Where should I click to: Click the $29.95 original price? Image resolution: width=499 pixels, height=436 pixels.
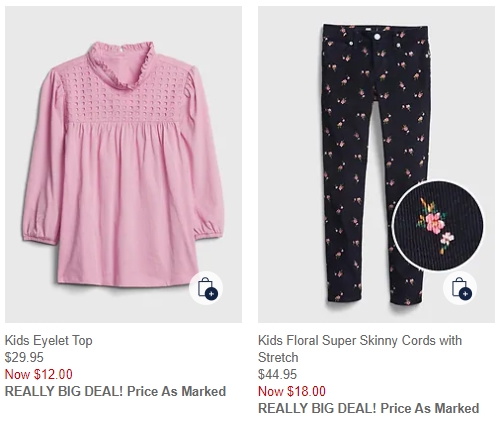24,357
